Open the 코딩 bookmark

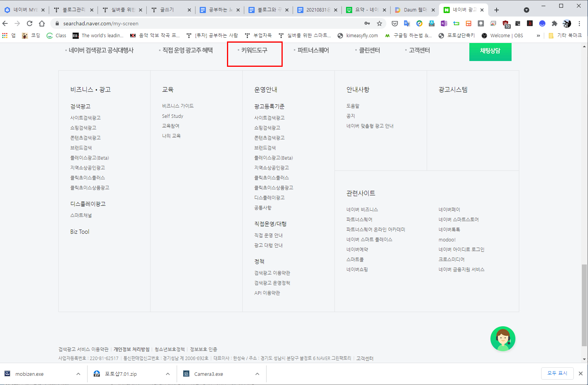31,35
